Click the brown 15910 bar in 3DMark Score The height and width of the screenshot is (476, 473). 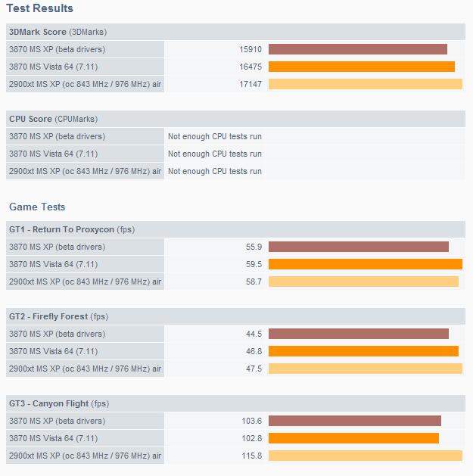click(357, 49)
